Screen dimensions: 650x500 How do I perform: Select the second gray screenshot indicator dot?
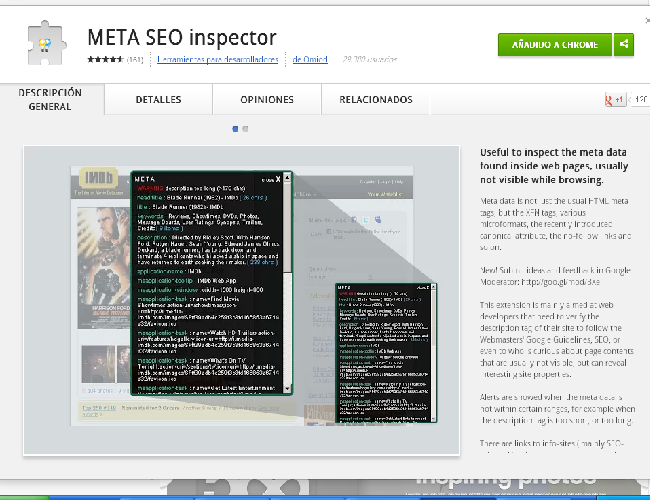245,129
